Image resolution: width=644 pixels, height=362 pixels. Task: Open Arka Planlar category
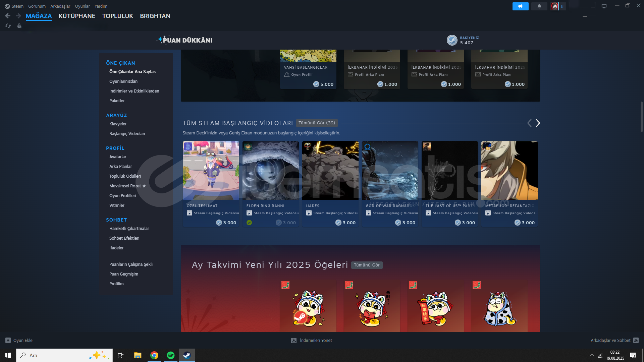tap(120, 167)
